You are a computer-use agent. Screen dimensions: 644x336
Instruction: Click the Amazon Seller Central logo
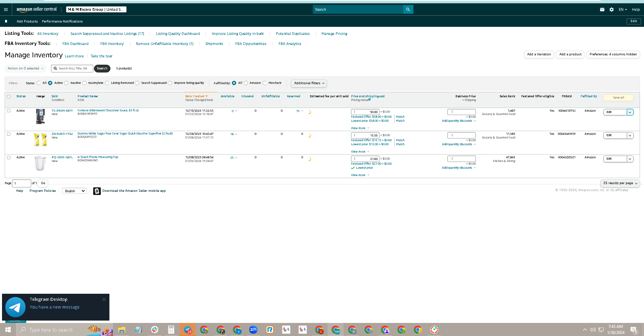click(37, 9)
